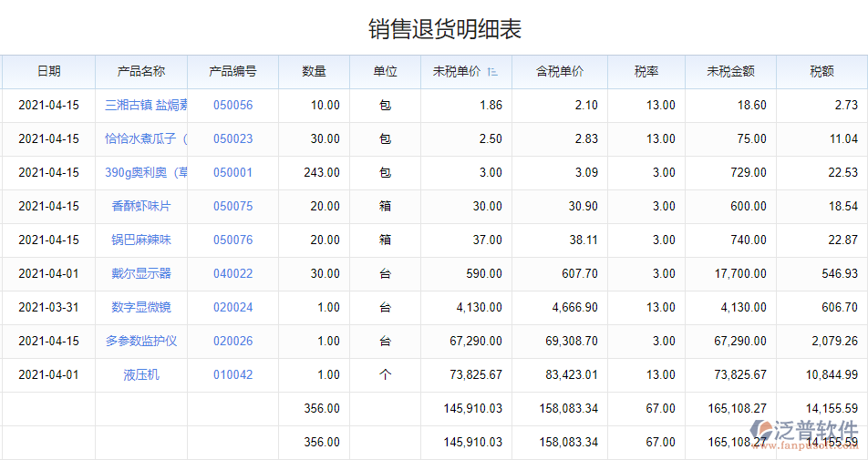Click product code 050023

point(232,139)
